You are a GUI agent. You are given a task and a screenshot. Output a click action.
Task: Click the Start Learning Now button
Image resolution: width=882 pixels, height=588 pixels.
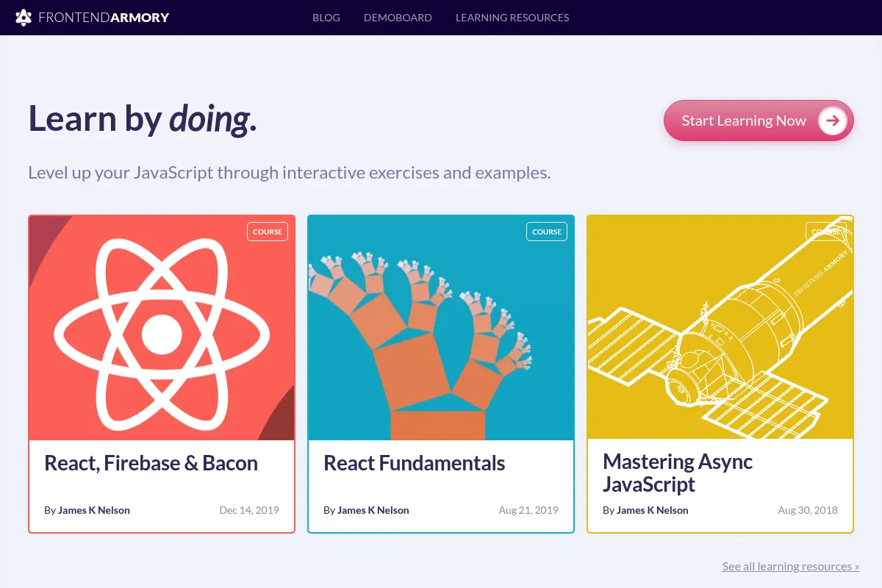click(759, 121)
